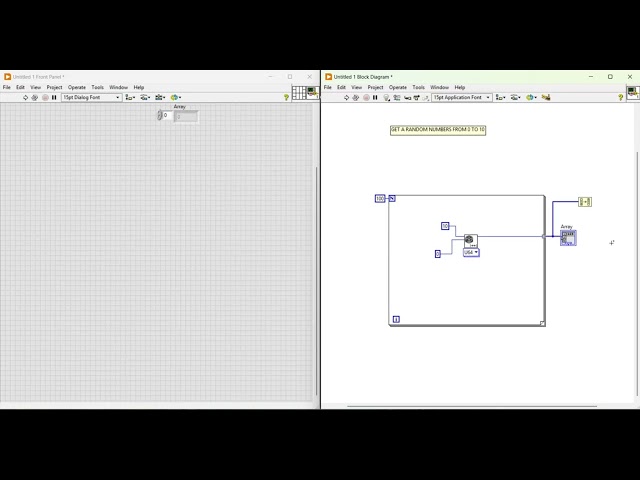The image size is (640, 480).
Task: Click the 100 loop count constant
Action: coord(380,199)
